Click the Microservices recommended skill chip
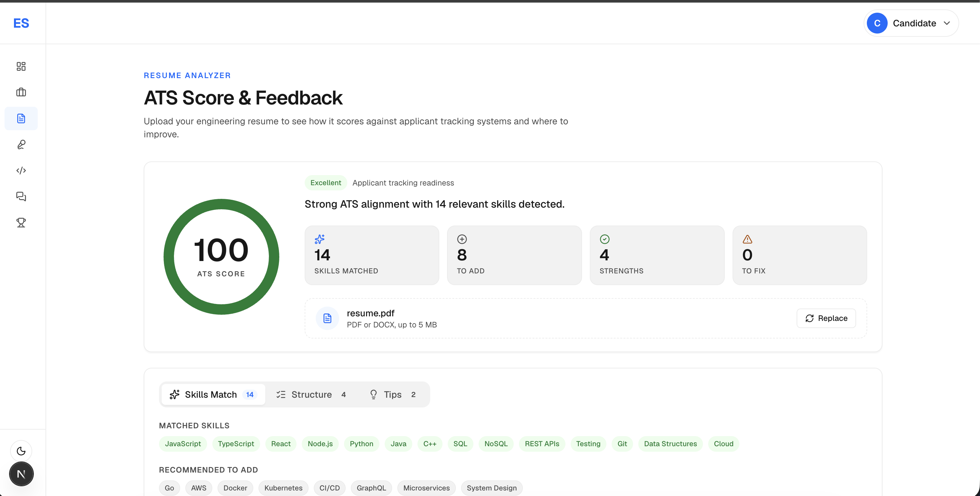 pos(427,488)
